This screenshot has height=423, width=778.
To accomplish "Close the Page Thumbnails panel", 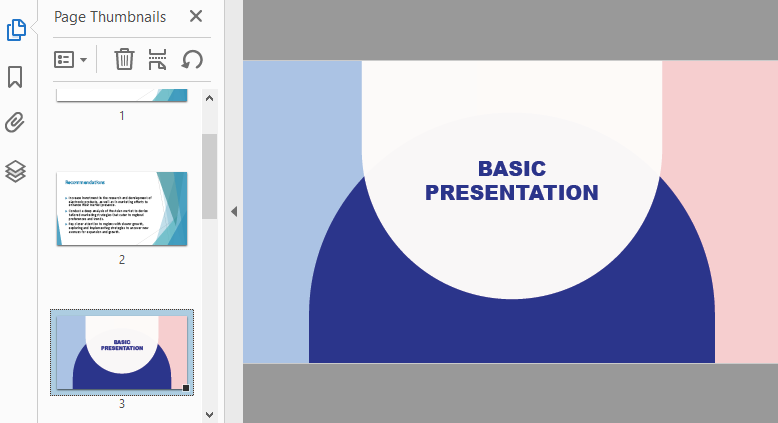I will pyautogui.click(x=196, y=16).
